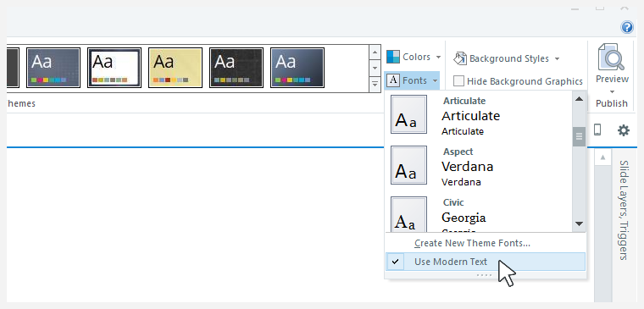644x309 pixels.
Task: Click the Aspect font Aa preview icon
Action: pos(408,165)
